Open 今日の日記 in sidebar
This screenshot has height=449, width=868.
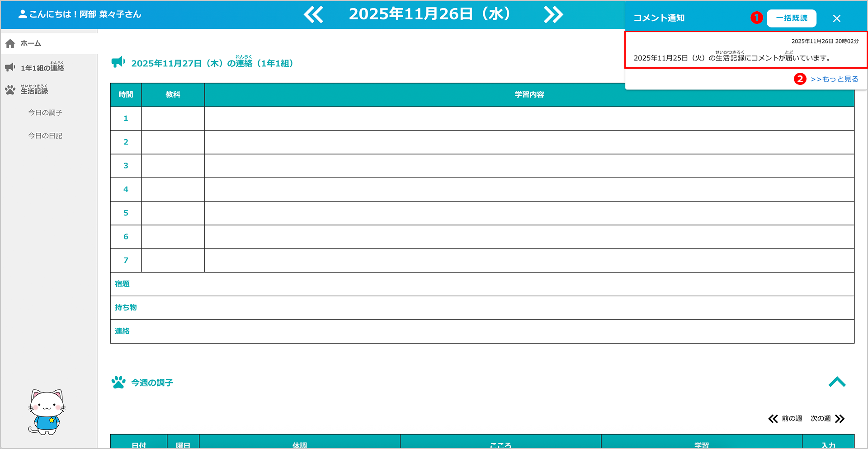(x=45, y=136)
